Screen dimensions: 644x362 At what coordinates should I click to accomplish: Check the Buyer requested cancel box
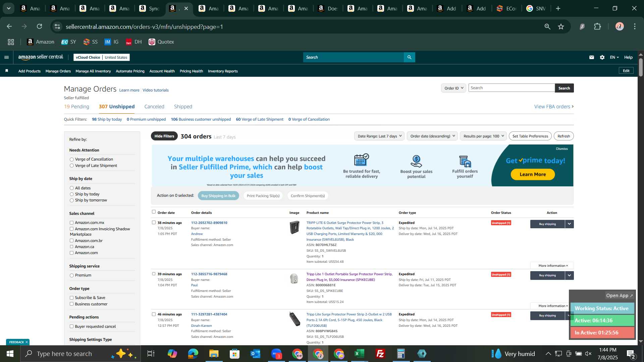[71, 326]
